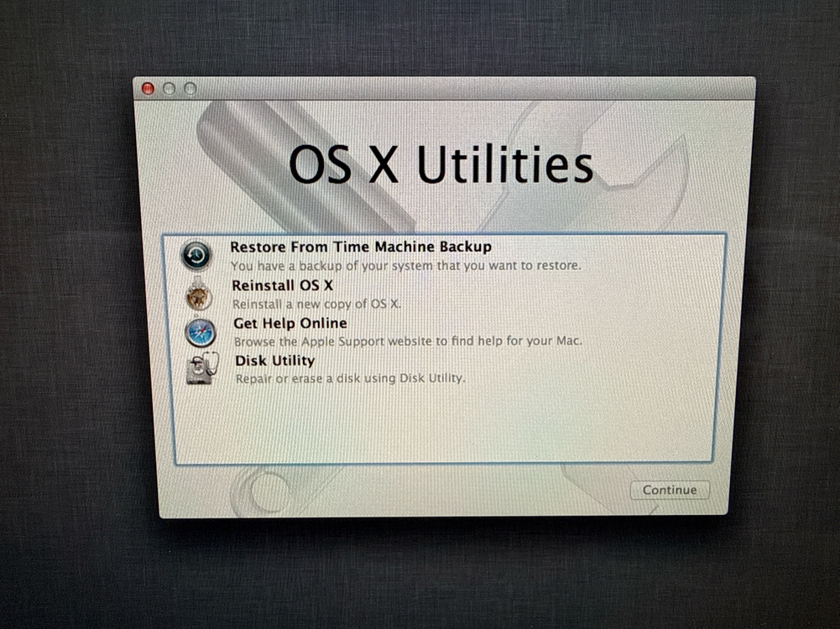The width and height of the screenshot is (840, 629).
Task: Highlight the "Disk Utility" title text
Action: pos(274,361)
